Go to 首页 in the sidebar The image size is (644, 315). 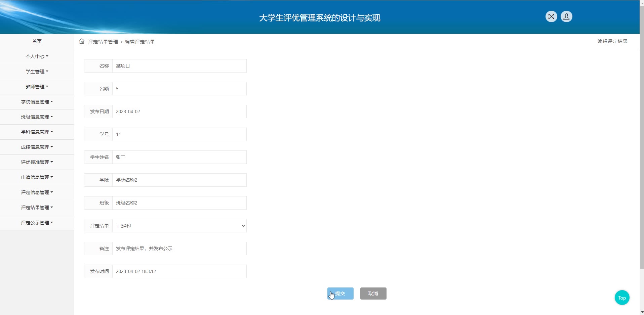pyautogui.click(x=37, y=41)
